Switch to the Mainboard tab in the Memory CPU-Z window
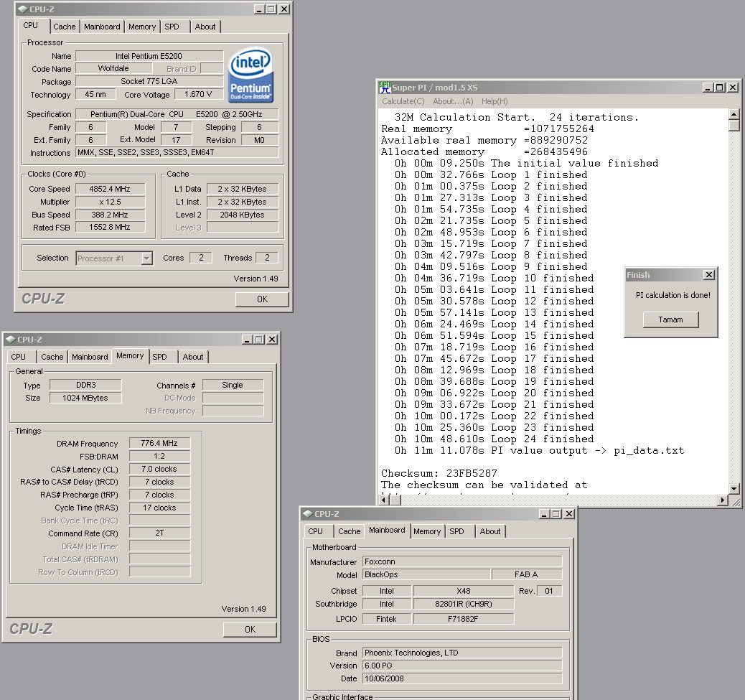Image resolution: width=745 pixels, height=700 pixels. pyautogui.click(x=90, y=357)
